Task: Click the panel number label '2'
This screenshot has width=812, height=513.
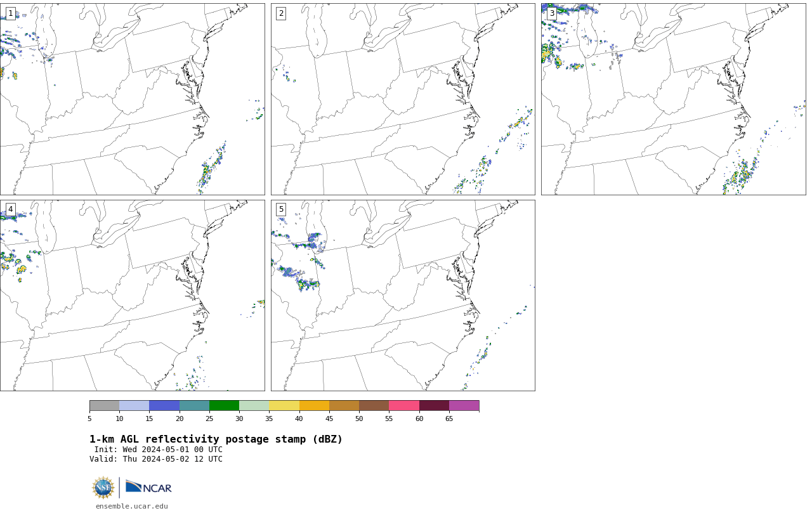Action: pyautogui.click(x=281, y=13)
